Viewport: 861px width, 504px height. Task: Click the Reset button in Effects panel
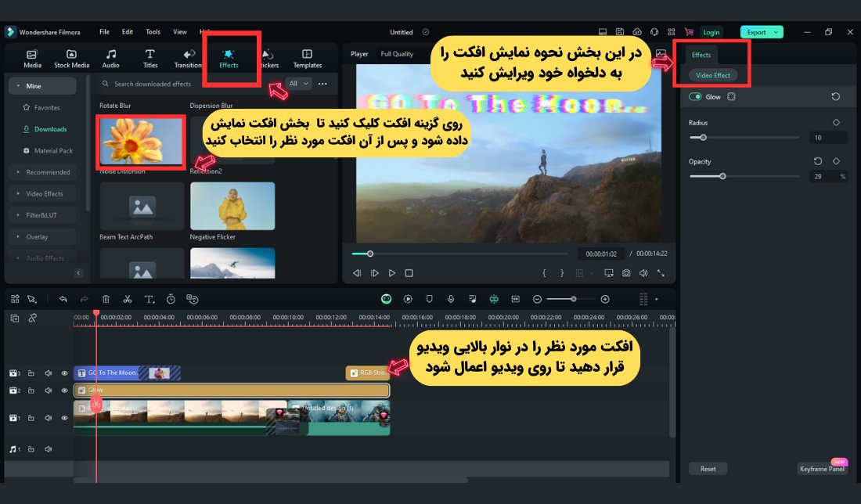coord(708,468)
